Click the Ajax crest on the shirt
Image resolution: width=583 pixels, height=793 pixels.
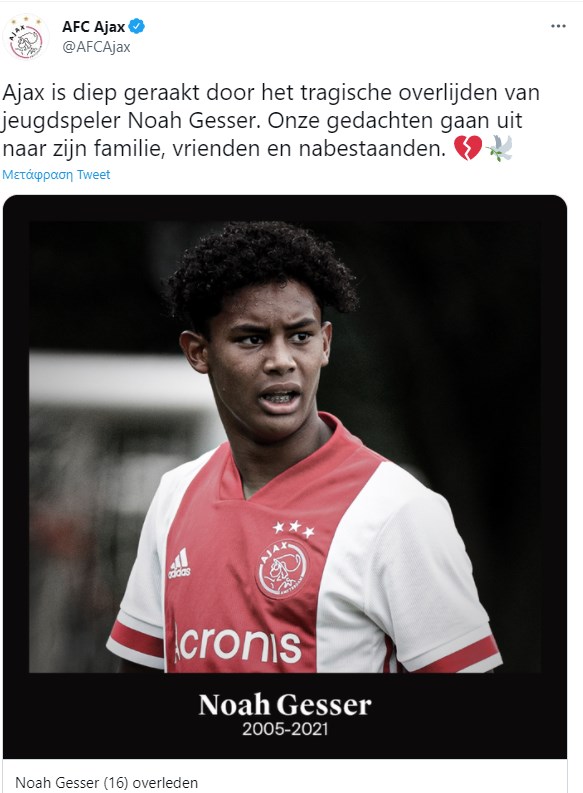(x=283, y=569)
